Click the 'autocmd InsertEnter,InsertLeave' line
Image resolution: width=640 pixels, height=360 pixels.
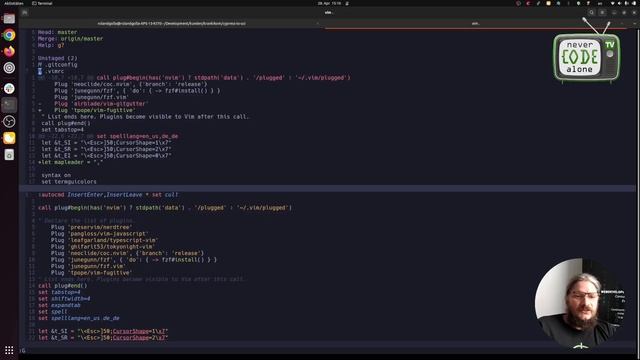108,195
